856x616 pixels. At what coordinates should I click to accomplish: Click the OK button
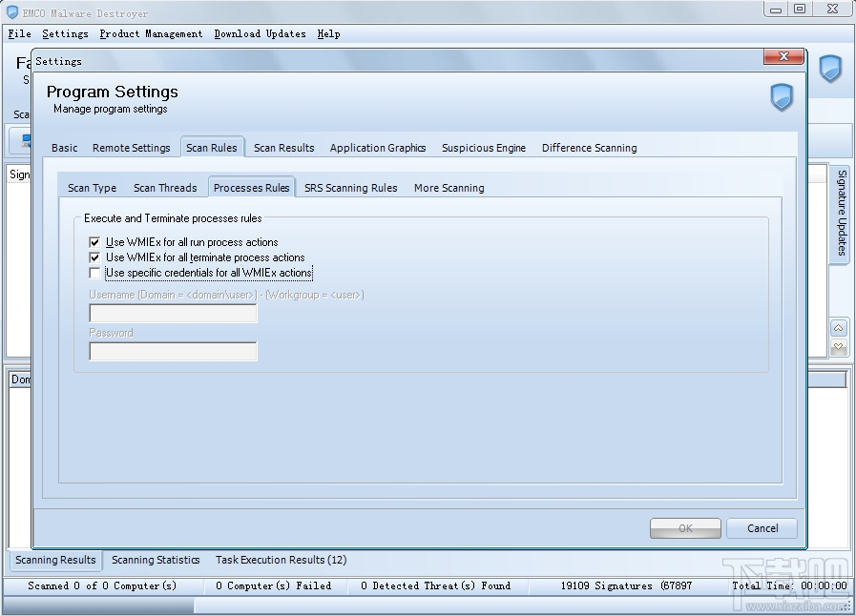[x=685, y=527]
